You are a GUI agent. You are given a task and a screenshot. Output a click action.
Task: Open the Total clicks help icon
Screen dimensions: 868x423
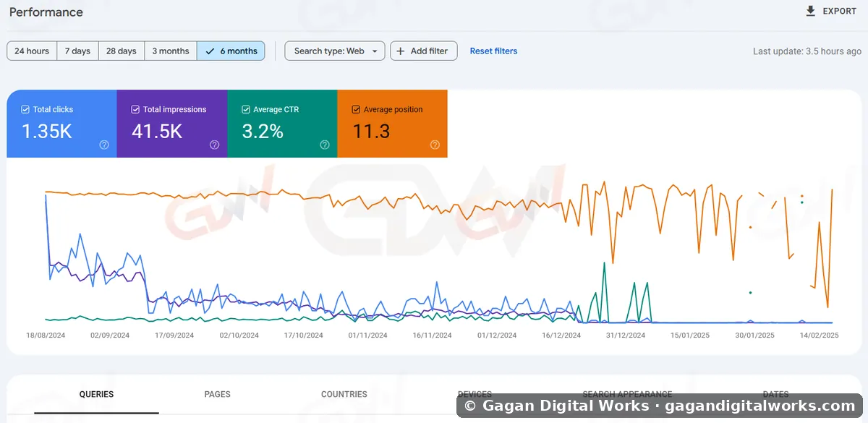(104, 145)
